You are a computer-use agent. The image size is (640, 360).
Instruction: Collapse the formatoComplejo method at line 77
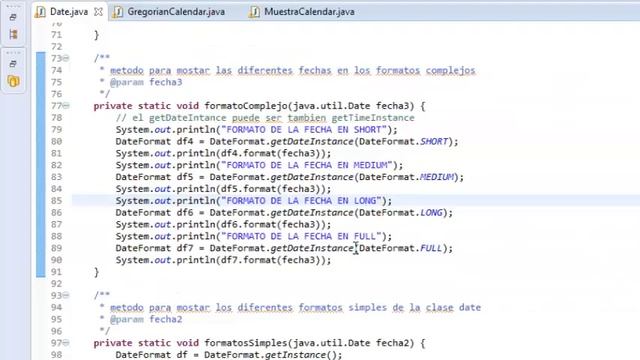pos(66,106)
